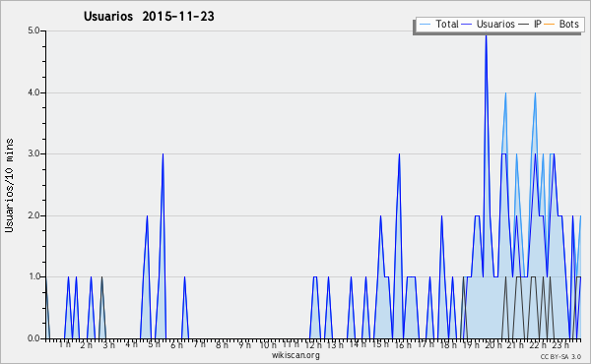This screenshot has width=591, height=364.
Task: Click the Total legend entry
Action: [x=438, y=24]
